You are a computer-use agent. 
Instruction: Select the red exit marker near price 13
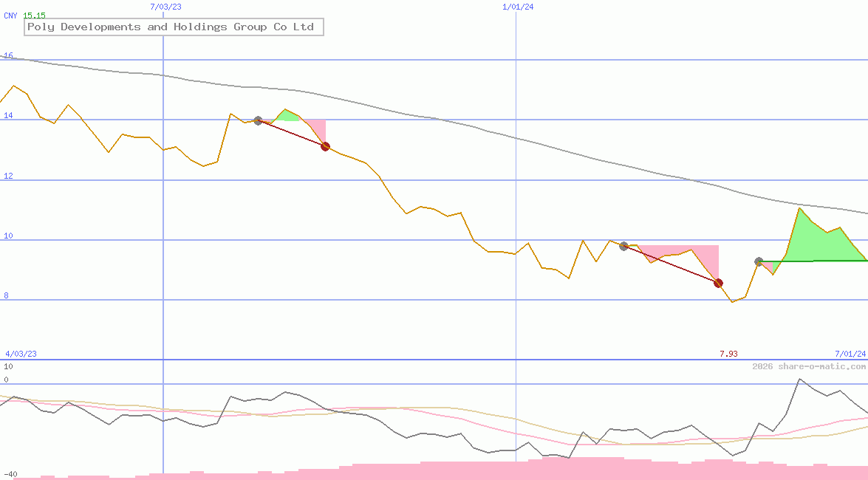[325, 146]
